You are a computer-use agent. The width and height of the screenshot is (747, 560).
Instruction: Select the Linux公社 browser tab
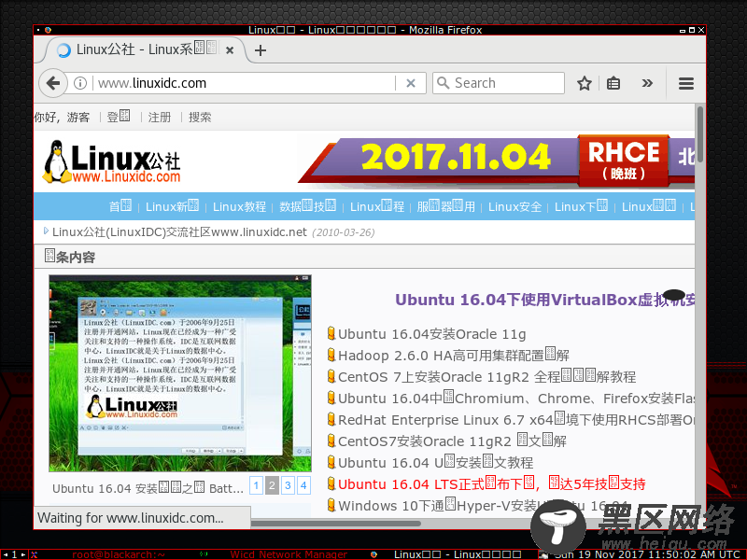(143, 49)
